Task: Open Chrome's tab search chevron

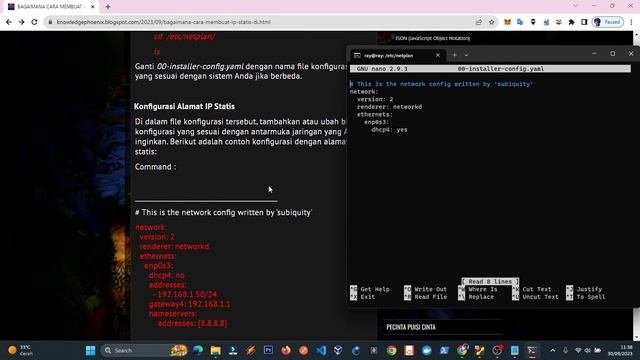Action: click(x=576, y=6)
